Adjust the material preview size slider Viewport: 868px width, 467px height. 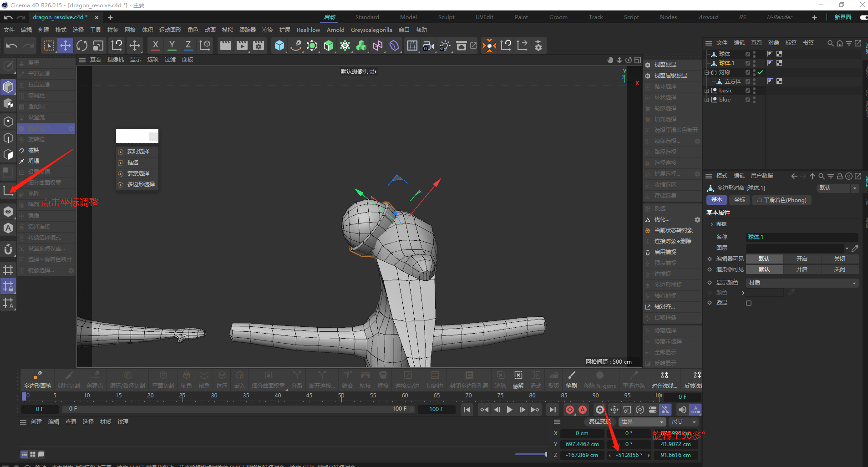531,454
